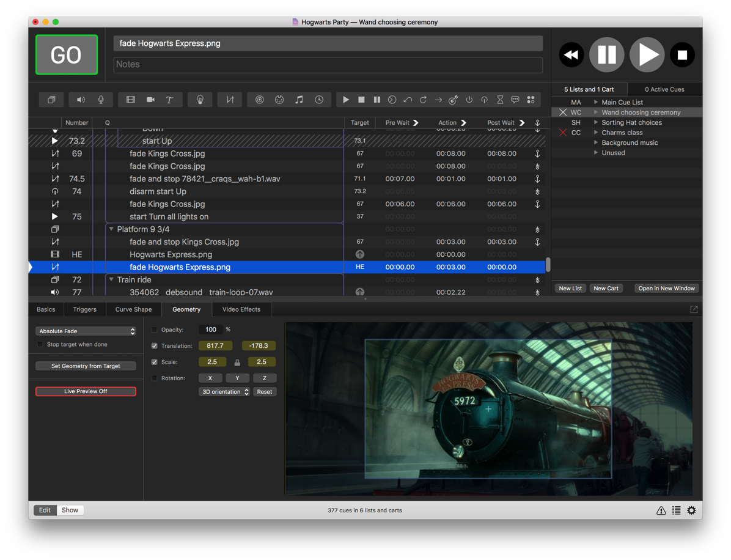Enable the Rotation checkbox
This screenshot has width=731, height=560.
[x=154, y=378]
